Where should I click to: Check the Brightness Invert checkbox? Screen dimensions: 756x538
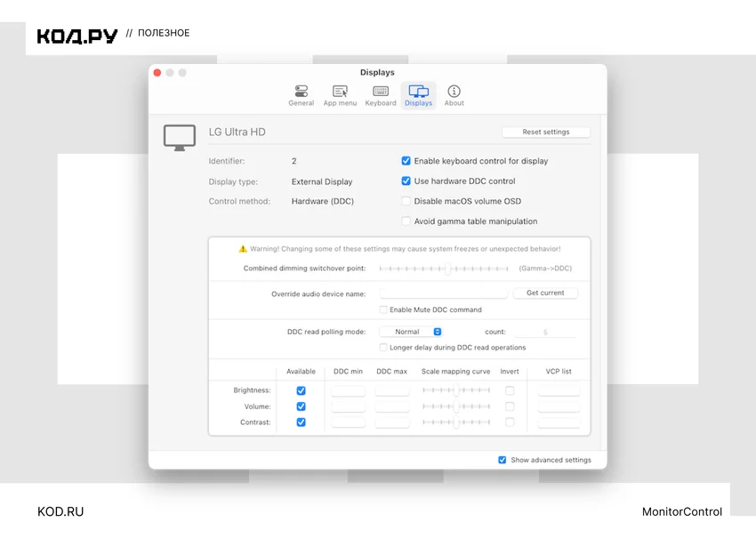[510, 390]
